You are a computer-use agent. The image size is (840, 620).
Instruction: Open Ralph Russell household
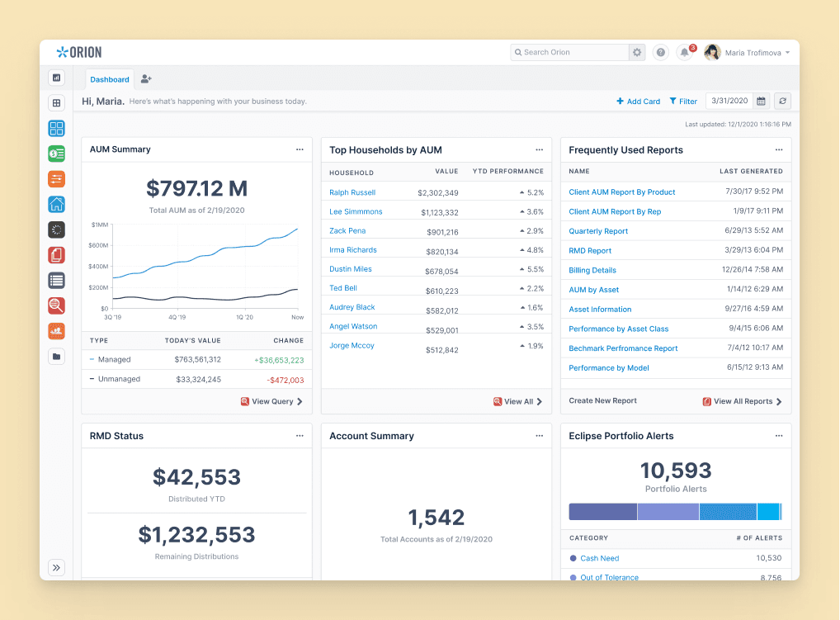[352, 192]
